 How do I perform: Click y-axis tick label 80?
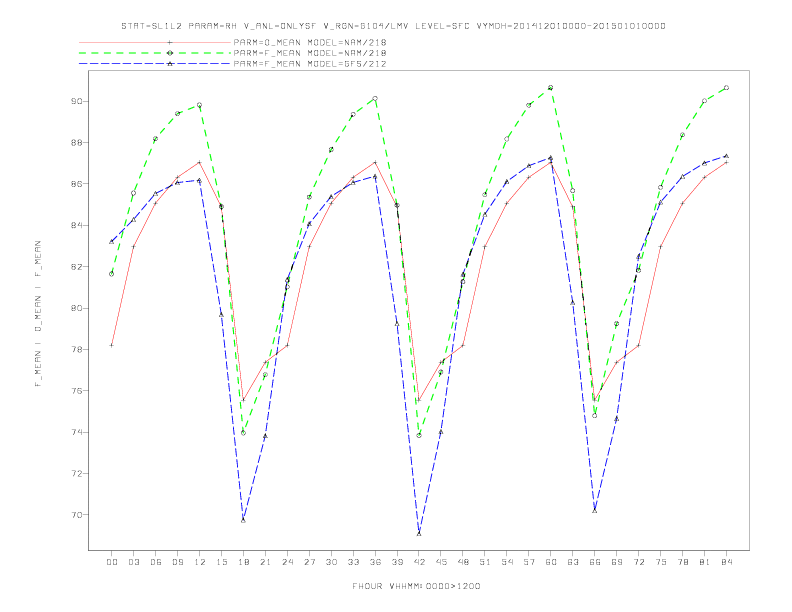[x=76, y=308]
